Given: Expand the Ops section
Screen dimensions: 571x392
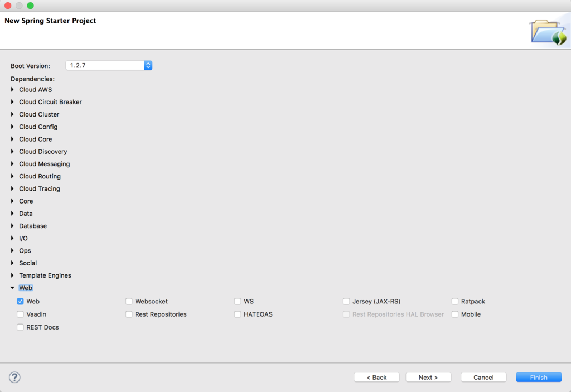Looking at the screenshot, I should [12, 251].
